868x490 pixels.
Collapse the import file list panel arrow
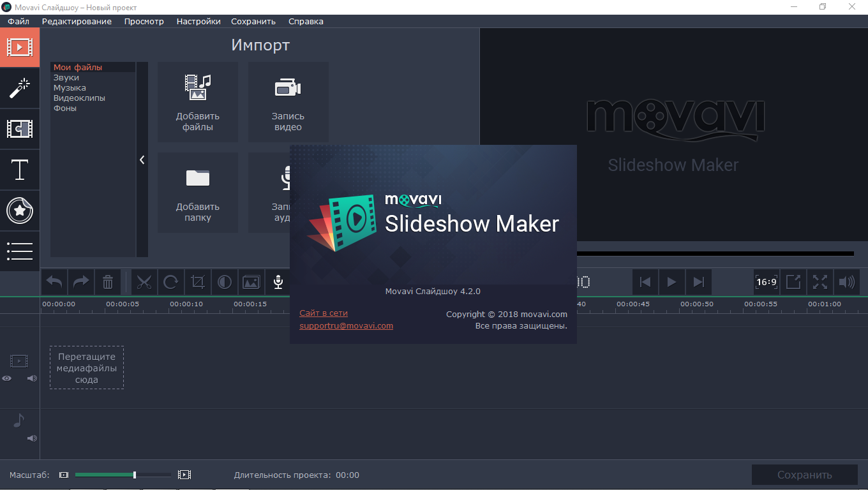click(x=142, y=160)
